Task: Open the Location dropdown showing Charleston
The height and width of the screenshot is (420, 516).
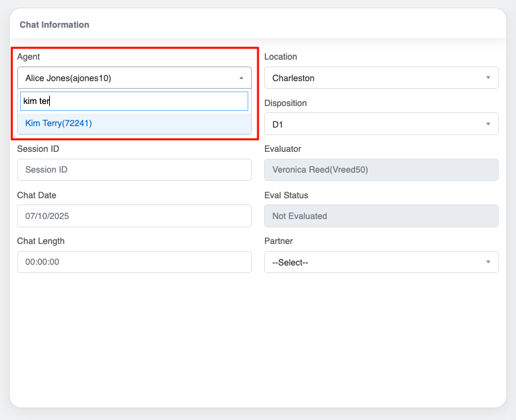Action: 375,78
